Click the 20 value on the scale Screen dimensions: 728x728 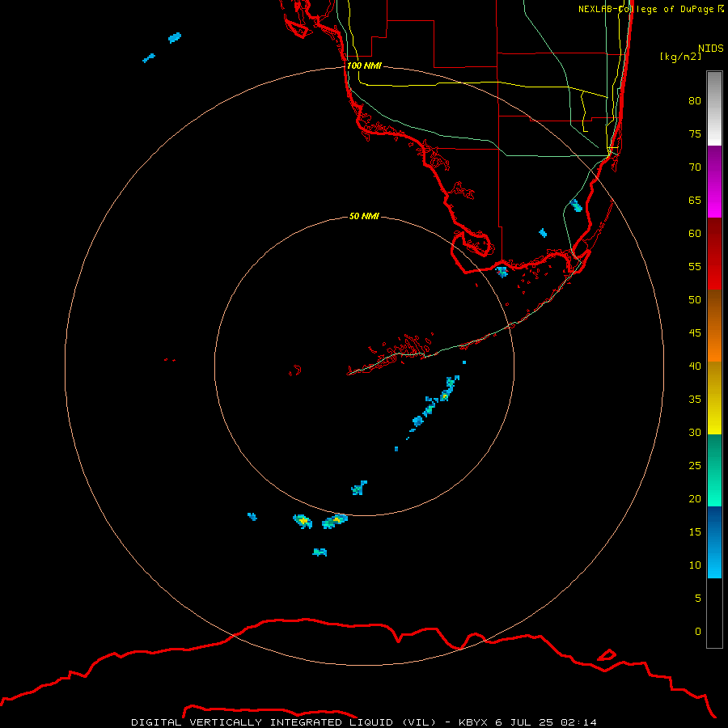click(695, 498)
